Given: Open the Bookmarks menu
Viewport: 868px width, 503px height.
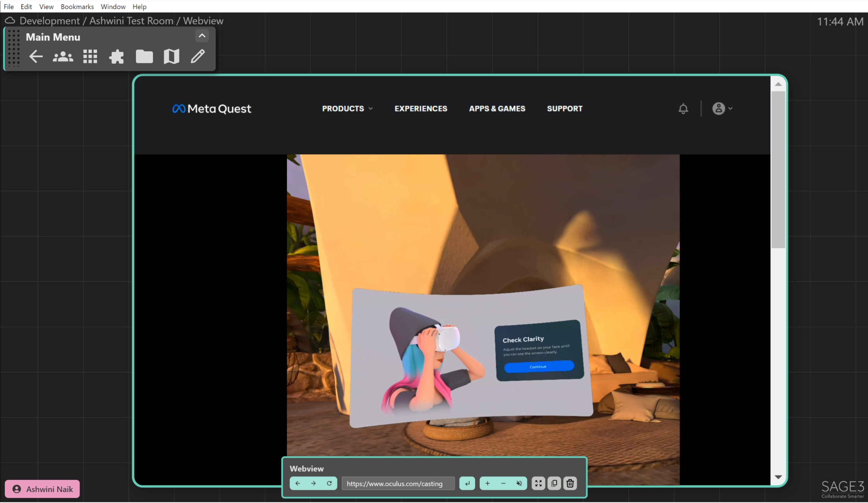Looking at the screenshot, I should click(x=77, y=6).
